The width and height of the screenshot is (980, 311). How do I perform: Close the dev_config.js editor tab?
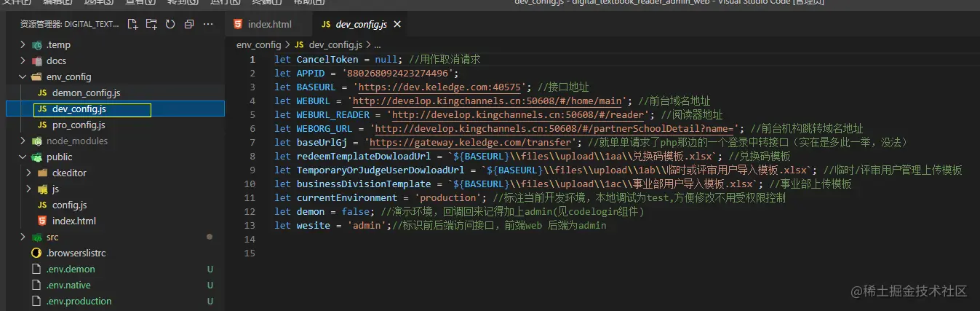397,25
